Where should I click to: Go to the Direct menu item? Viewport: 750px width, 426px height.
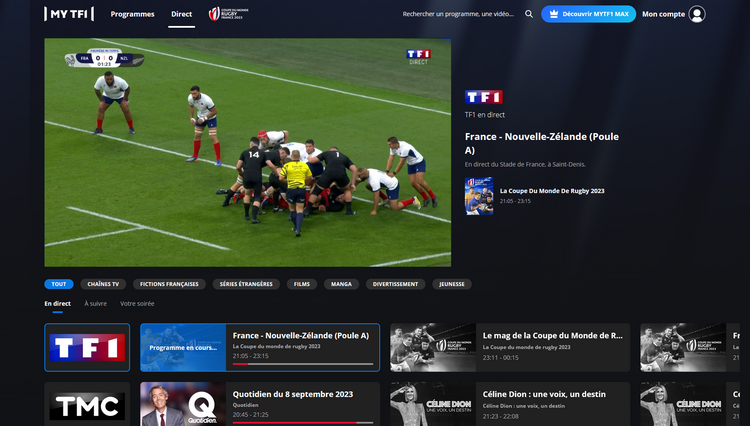tap(182, 14)
